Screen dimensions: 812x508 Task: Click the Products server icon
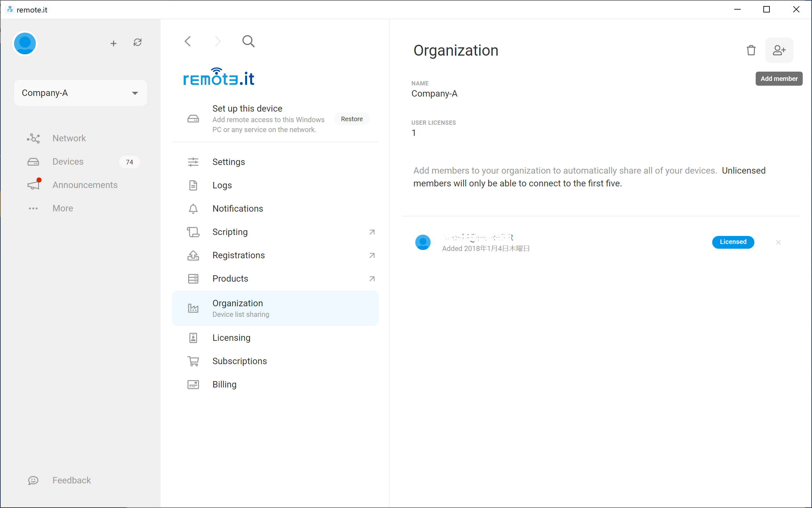(193, 278)
